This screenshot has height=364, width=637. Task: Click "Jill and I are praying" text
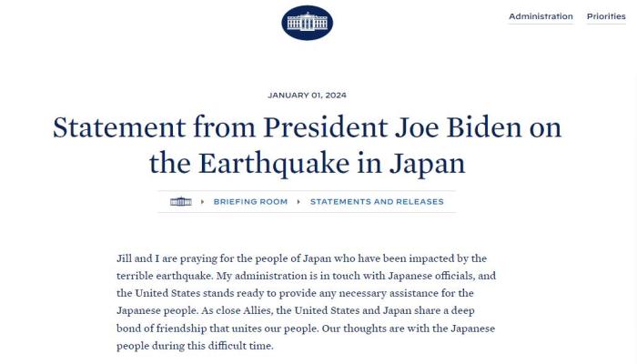point(169,259)
